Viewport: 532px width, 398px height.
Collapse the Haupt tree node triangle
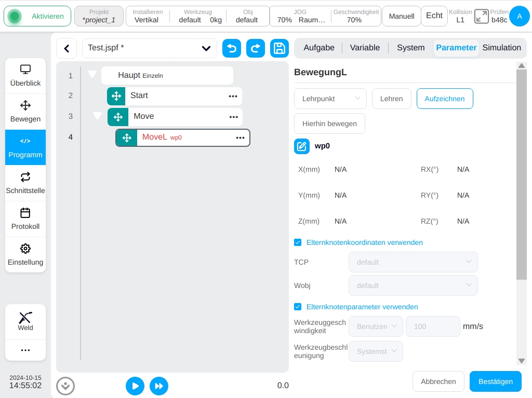(x=92, y=74)
